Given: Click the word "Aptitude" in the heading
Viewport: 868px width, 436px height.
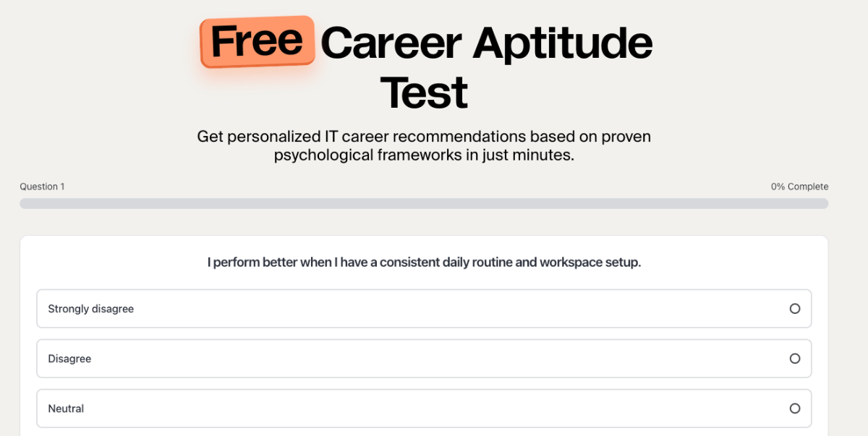Looking at the screenshot, I should coord(563,43).
